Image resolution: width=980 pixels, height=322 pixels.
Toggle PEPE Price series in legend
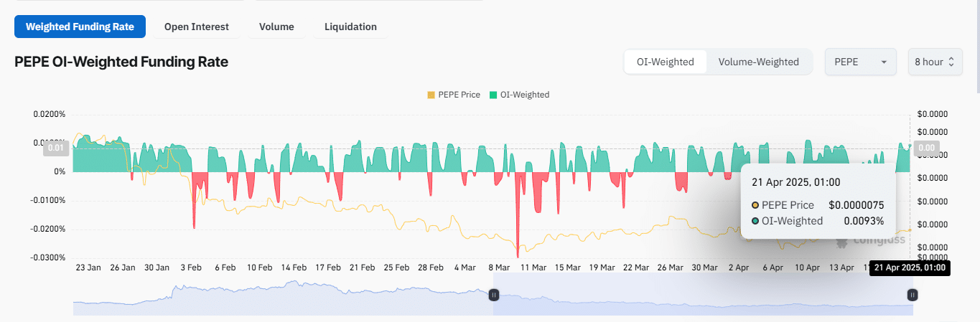454,95
